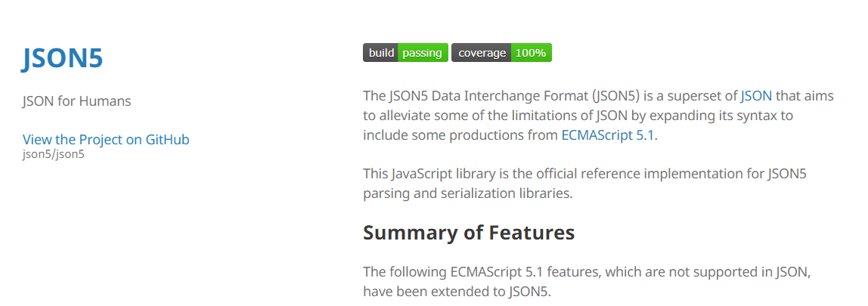Open View the Project on GitHub
The height and width of the screenshot is (306, 868).
tap(106, 139)
